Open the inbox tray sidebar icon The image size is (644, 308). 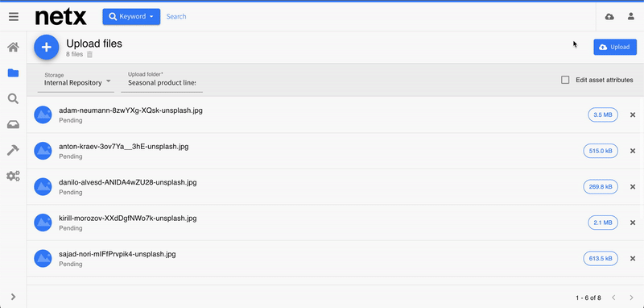[x=13, y=125]
